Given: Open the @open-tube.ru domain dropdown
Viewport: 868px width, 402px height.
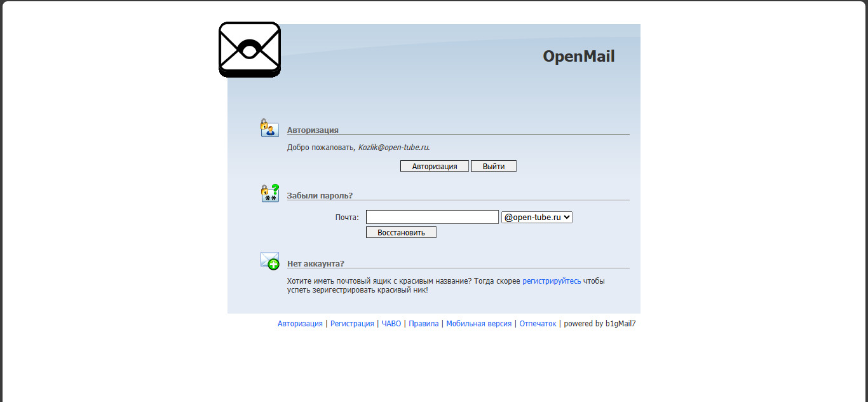Looking at the screenshot, I should 537,217.
